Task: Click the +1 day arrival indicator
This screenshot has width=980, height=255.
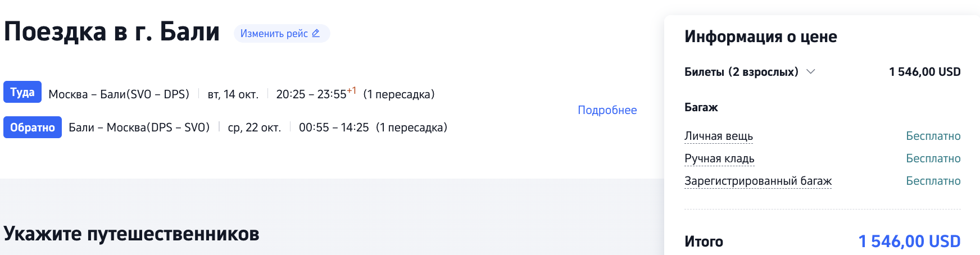Action: click(x=351, y=90)
